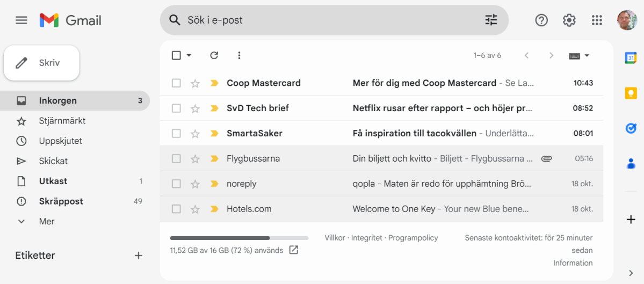
Task: Toggle importance marker on noreply email
Action: pyautogui.click(x=214, y=184)
